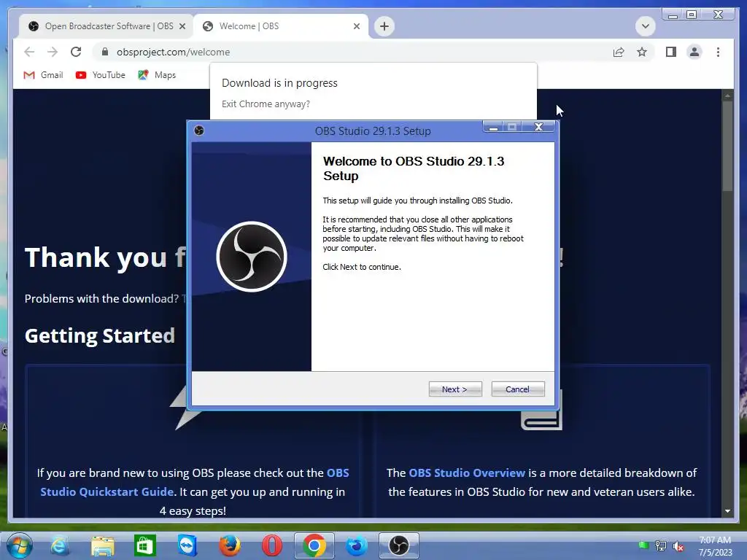Switch to OBS setup taskbar icon
The image size is (747, 560).
pos(399,545)
